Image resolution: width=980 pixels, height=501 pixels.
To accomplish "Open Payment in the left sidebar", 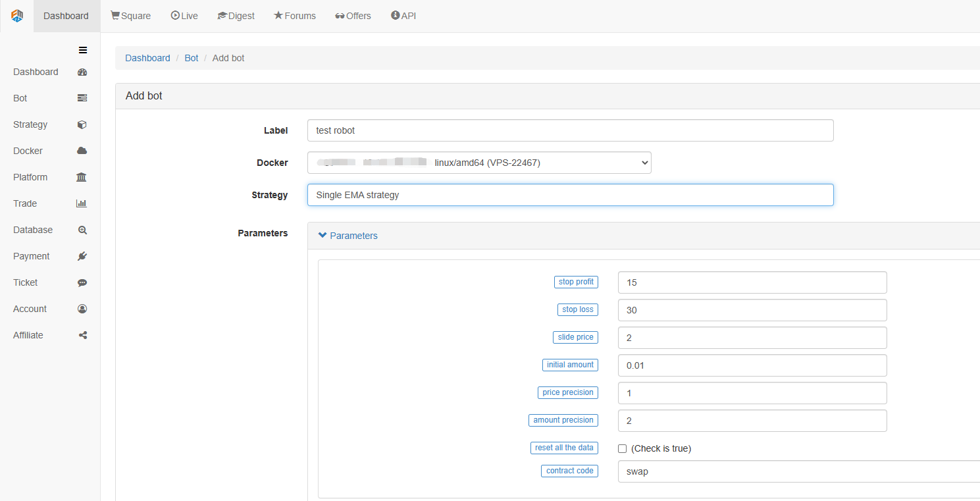I will click(32, 256).
